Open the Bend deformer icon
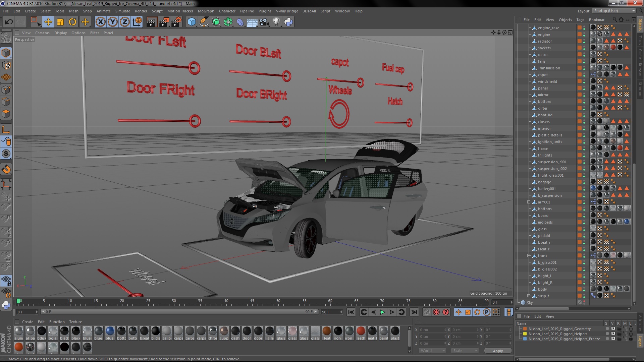 click(x=240, y=22)
